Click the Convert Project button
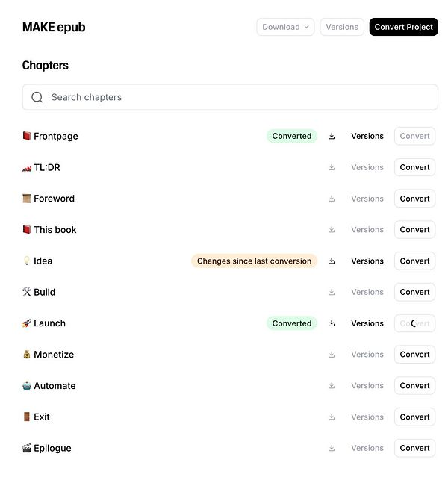This screenshot has width=448, height=489. (403, 27)
